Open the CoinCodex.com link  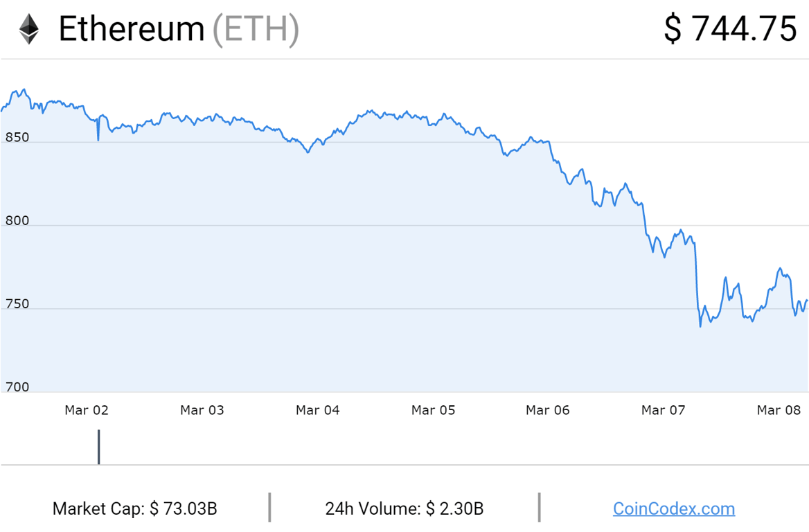(673, 509)
